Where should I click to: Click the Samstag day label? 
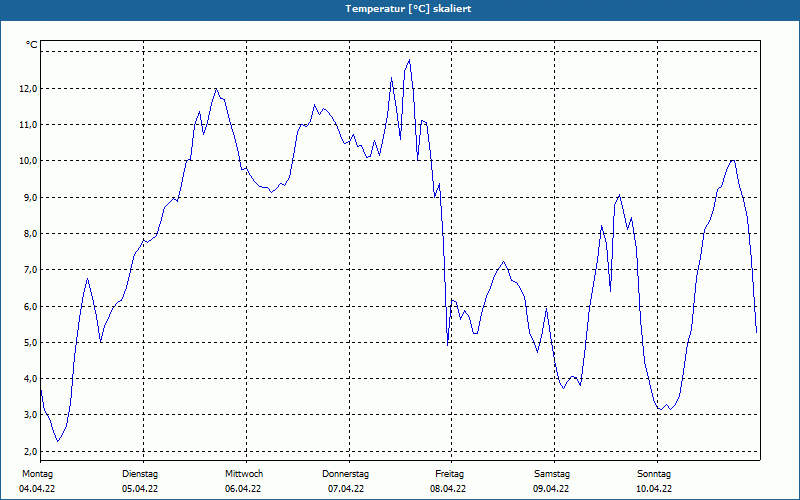[x=552, y=474]
